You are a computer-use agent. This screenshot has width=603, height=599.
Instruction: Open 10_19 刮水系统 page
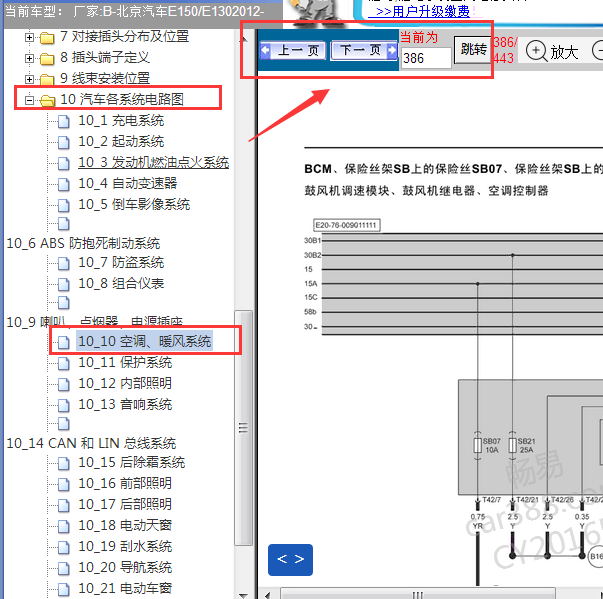coord(125,546)
